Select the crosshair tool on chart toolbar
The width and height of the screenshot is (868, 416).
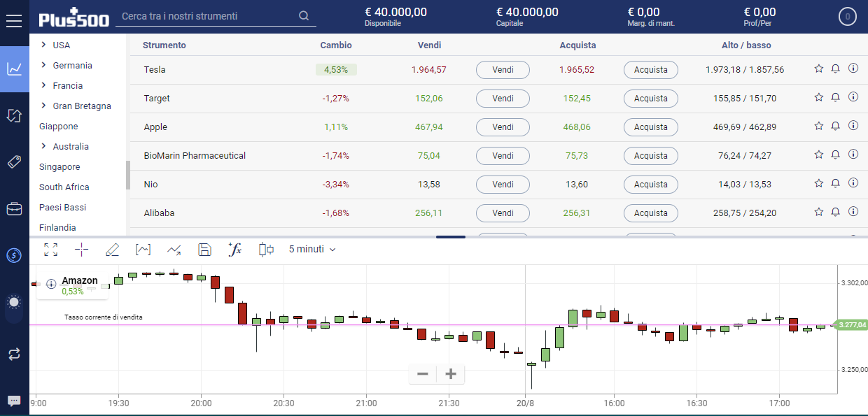point(81,250)
